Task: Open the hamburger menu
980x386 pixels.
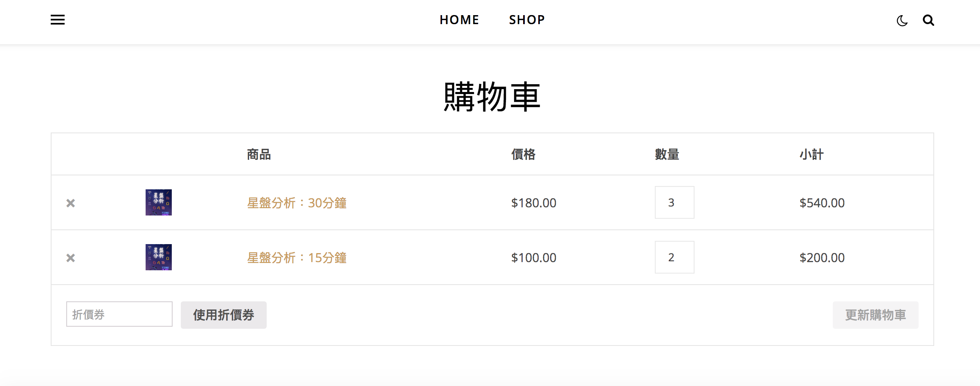Action: (x=58, y=20)
